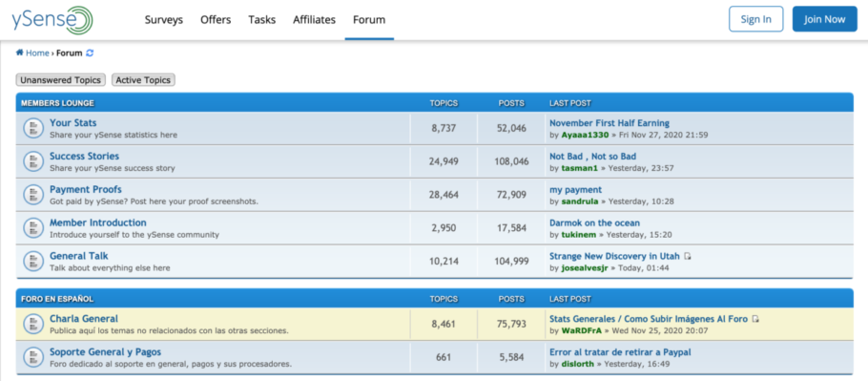View user tukinem profile
The image size is (868, 381).
(578, 234)
